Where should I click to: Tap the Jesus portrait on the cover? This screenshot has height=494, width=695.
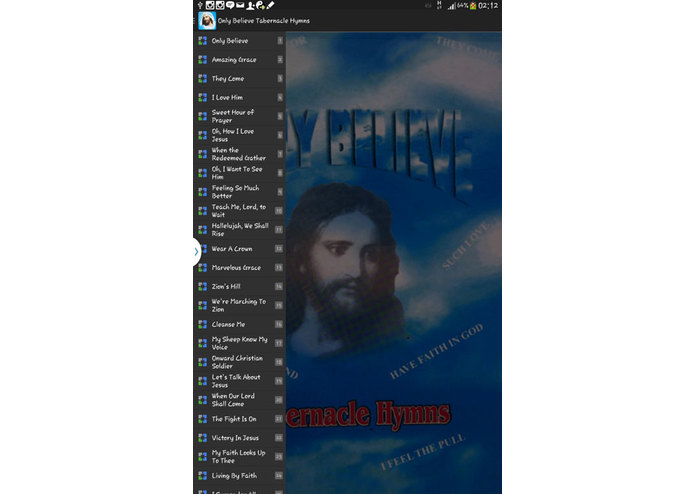[348, 270]
